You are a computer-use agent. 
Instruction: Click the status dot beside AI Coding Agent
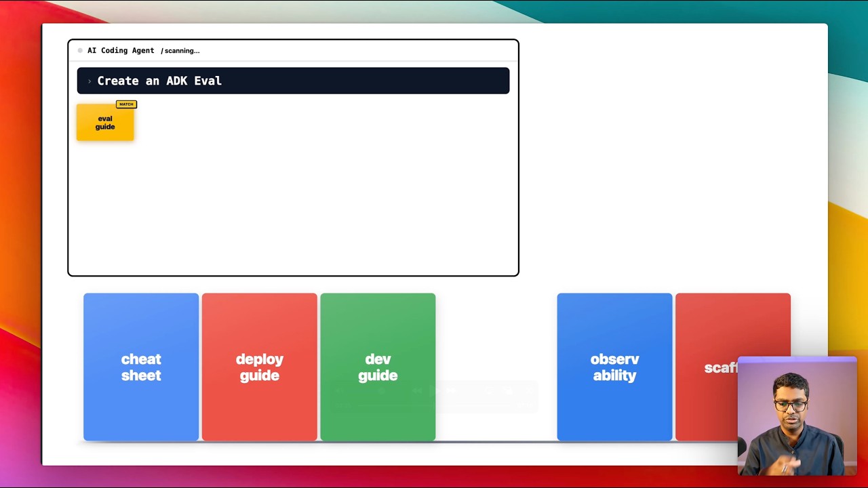click(x=80, y=51)
